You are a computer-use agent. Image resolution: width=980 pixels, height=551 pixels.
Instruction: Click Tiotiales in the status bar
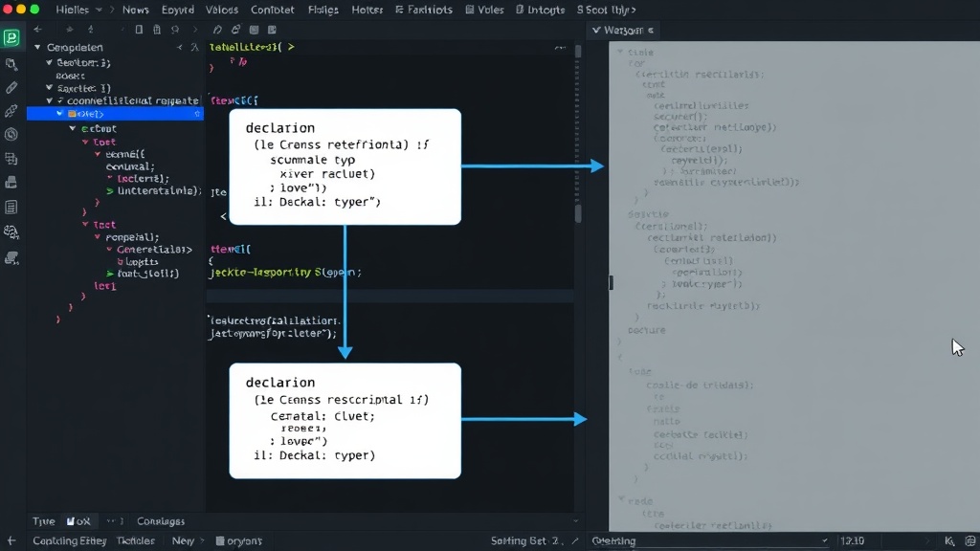[136, 541]
